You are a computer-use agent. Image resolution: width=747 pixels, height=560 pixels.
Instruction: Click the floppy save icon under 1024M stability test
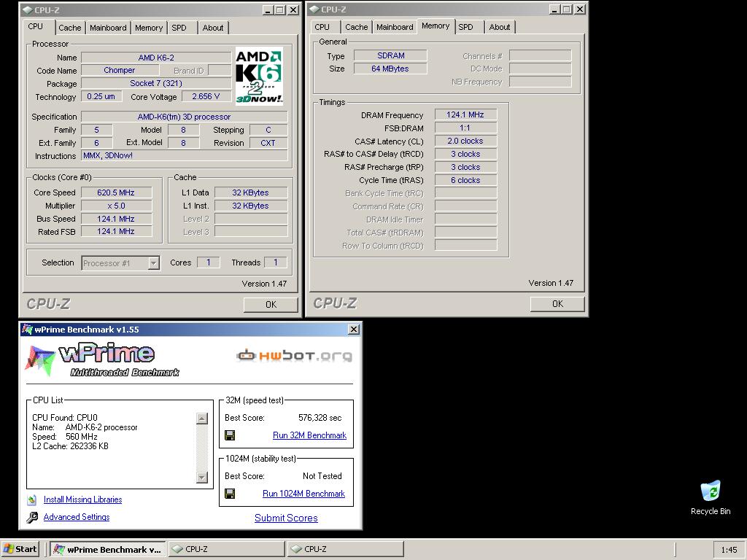click(230, 494)
